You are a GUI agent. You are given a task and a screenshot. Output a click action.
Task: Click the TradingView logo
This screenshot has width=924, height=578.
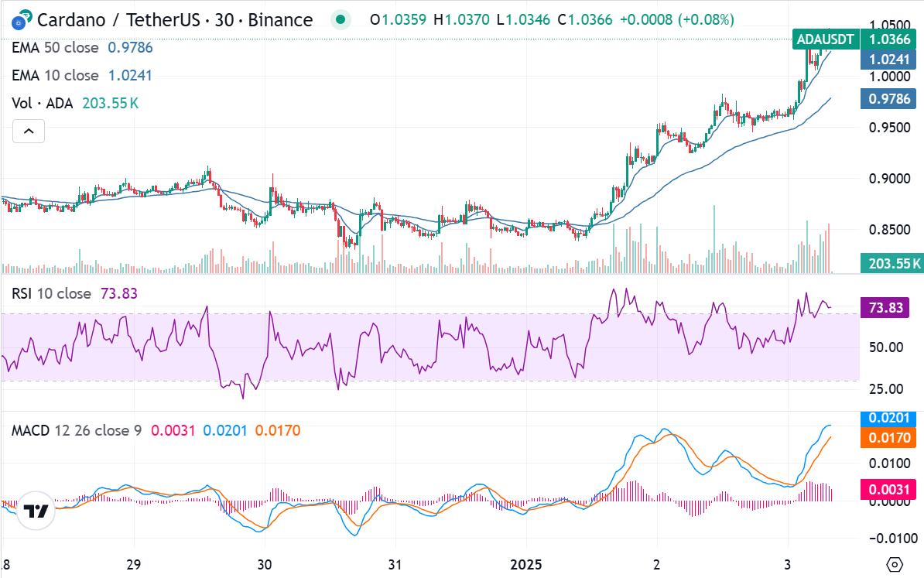click(36, 511)
